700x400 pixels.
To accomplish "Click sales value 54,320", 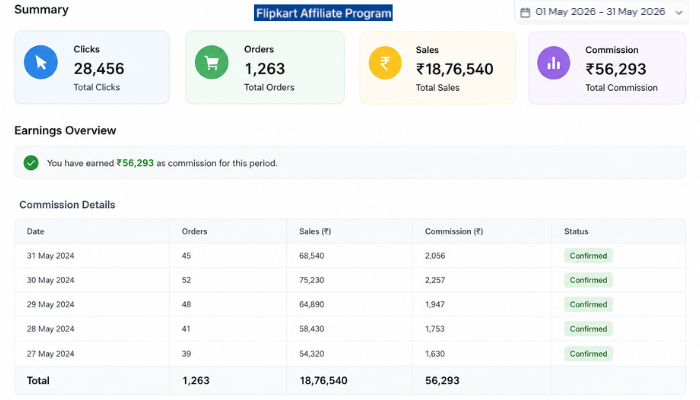I will pyautogui.click(x=312, y=354).
